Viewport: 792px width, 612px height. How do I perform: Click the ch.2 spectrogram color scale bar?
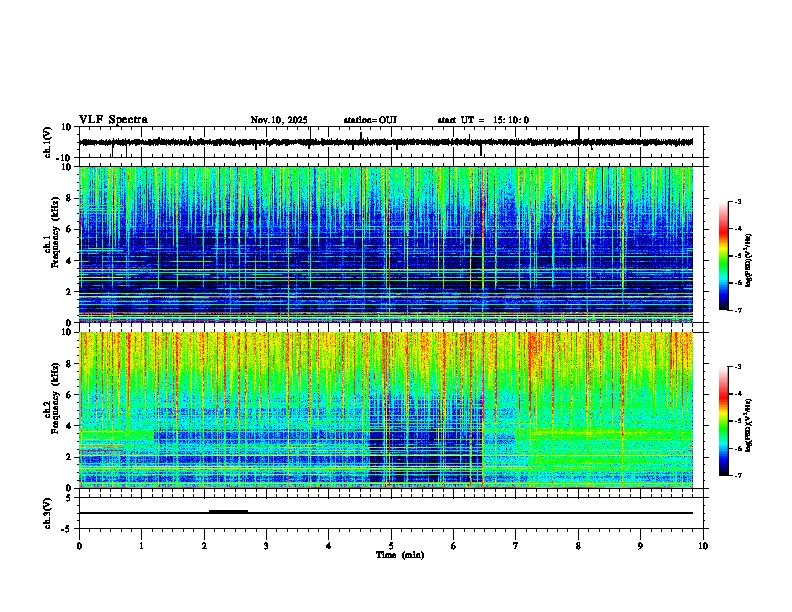[x=724, y=421]
